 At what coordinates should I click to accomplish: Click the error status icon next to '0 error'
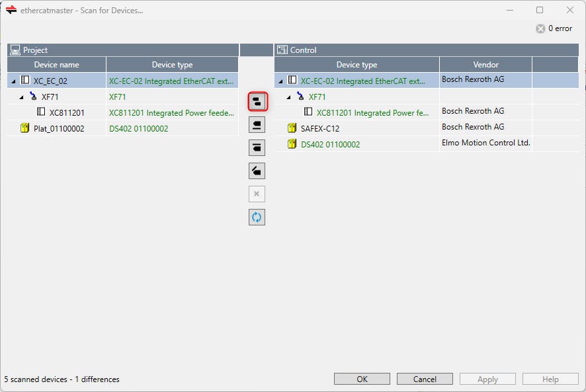pyautogui.click(x=540, y=28)
